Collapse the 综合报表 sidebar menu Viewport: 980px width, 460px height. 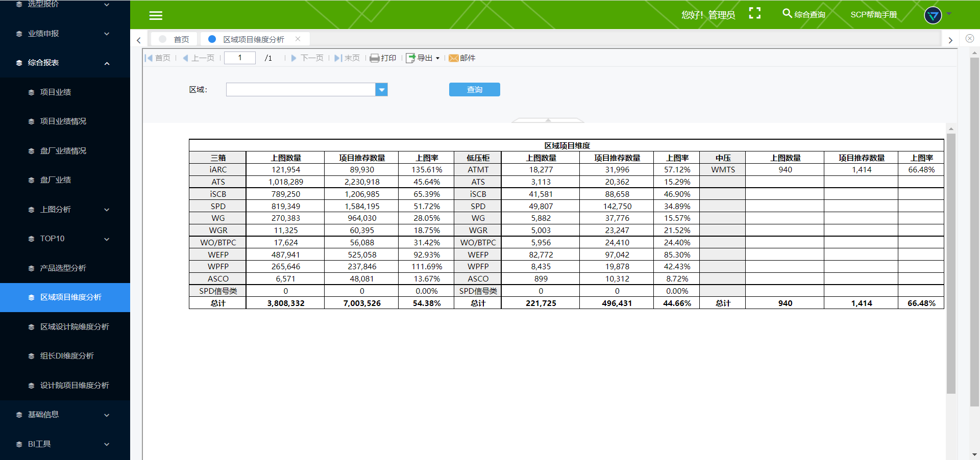tap(65, 63)
